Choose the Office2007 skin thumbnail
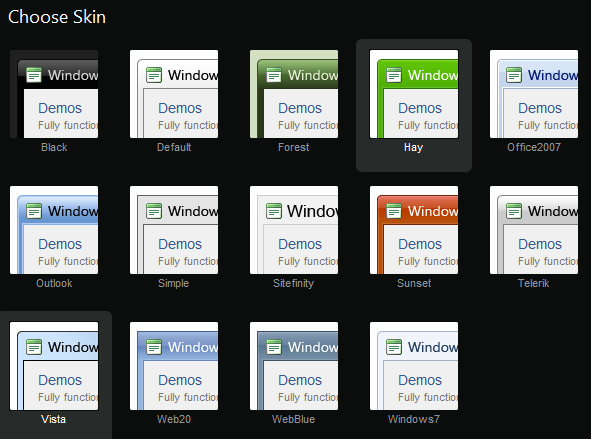The image size is (591, 439). pos(534,94)
